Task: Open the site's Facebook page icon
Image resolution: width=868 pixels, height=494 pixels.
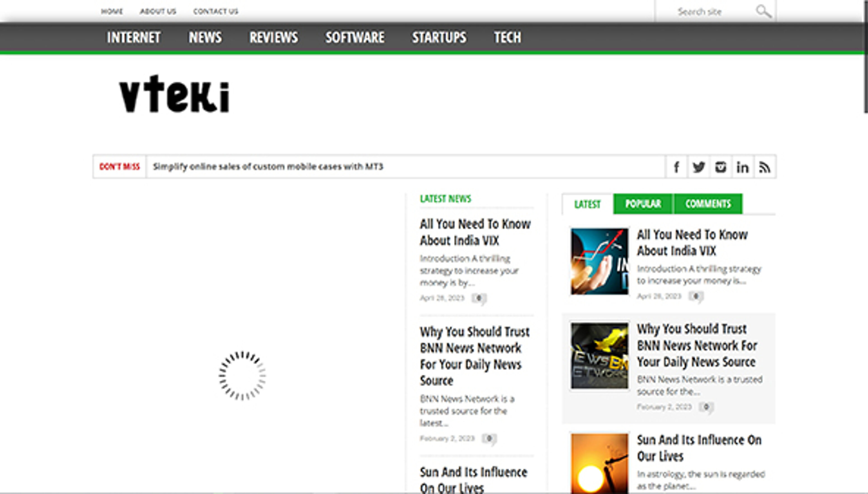Action: tap(677, 167)
